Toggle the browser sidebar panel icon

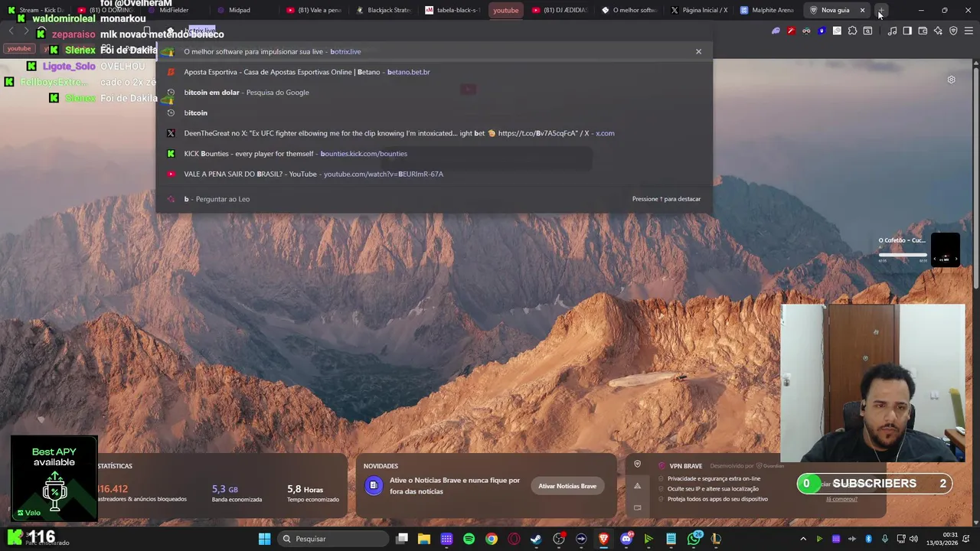[x=907, y=31]
